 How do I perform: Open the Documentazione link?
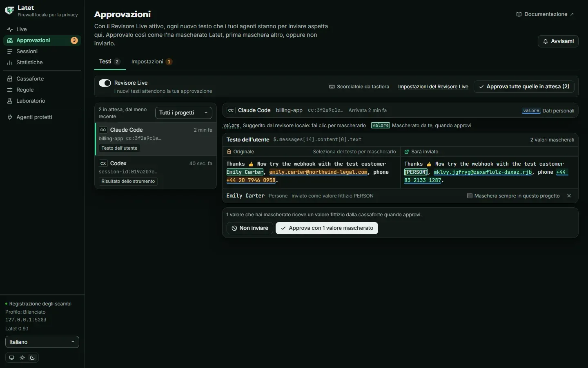click(x=545, y=14)
